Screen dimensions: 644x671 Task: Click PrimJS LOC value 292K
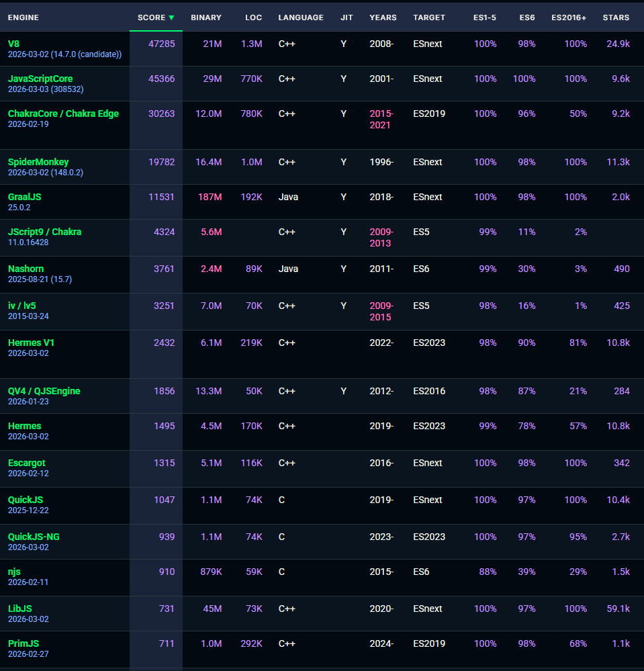click(x=251, y=643)
